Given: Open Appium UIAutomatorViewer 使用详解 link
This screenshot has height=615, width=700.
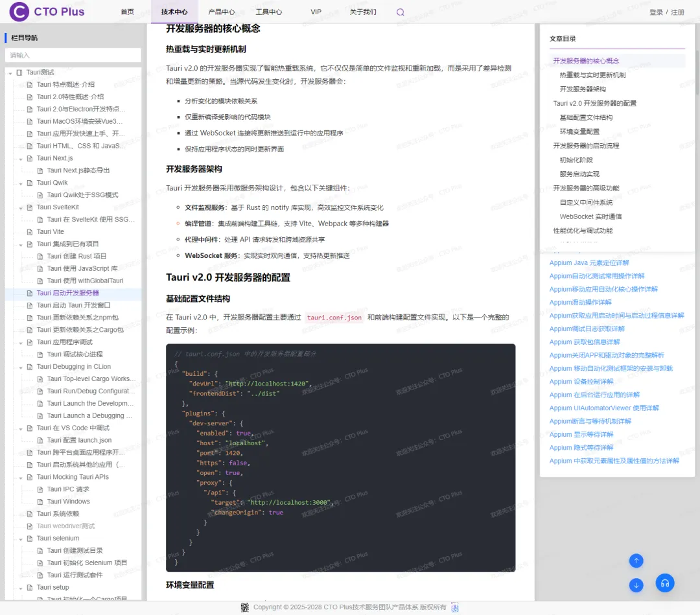Looking at the screenshot, I should tap(604, 408).
